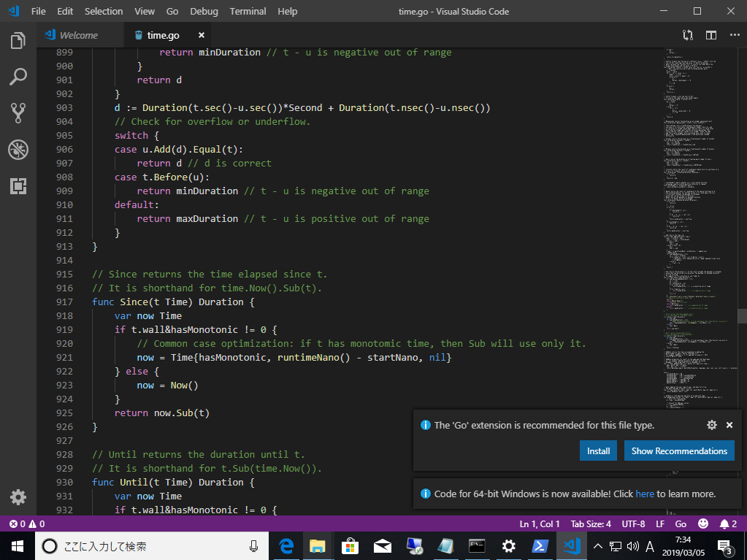Image resolution: width=747 pixels, height=560 pixels.
Task: Open the Windows Start menu
Action: [x=17, y=546]
